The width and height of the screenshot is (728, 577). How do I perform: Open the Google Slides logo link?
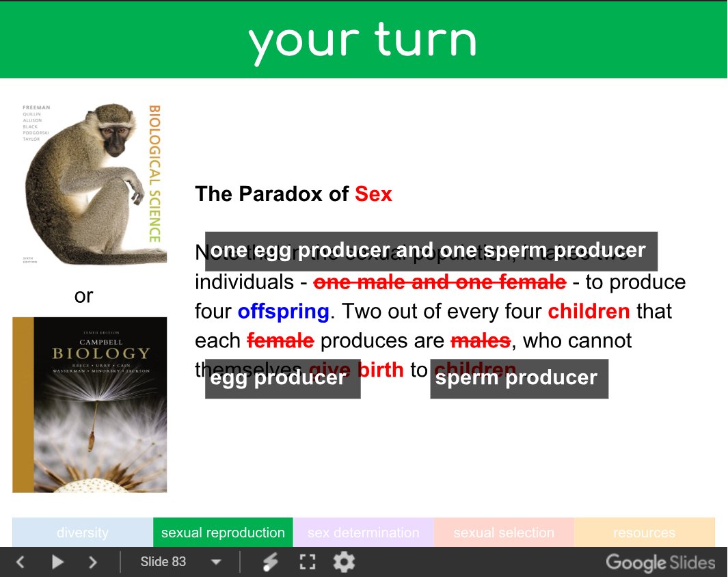[660, 562]
